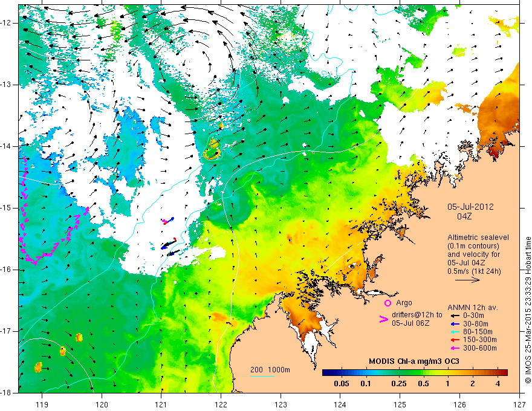Viewport: 532px width, 411px height.
Task: Click the '05-Jul 06Z' drifter legend text
Action: [410, 323]
